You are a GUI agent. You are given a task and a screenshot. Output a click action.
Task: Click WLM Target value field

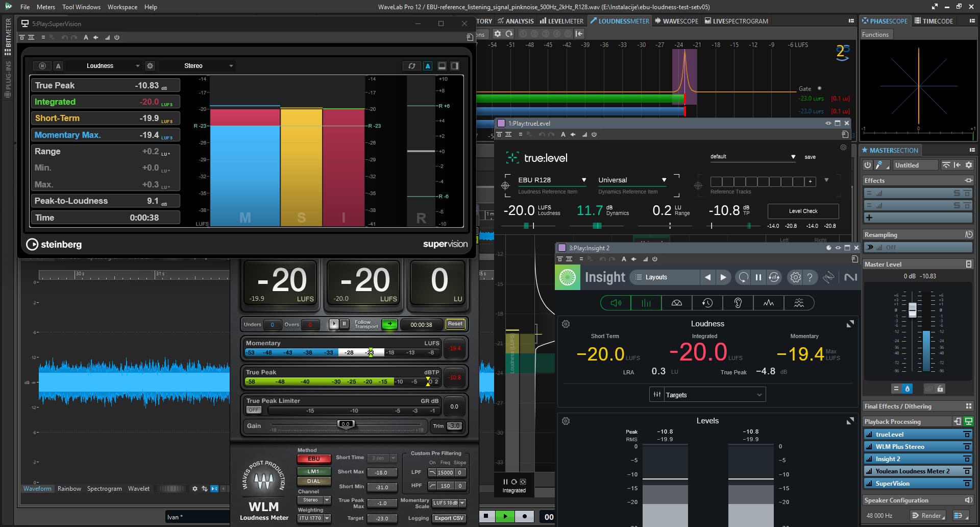click(x=382, y=518)
